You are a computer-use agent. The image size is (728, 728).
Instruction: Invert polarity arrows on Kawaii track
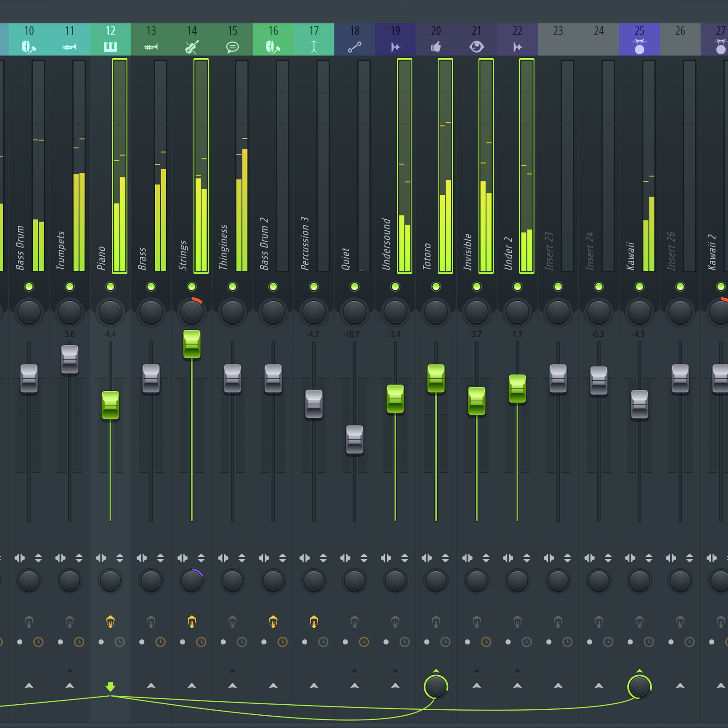(x=649, y=558)
